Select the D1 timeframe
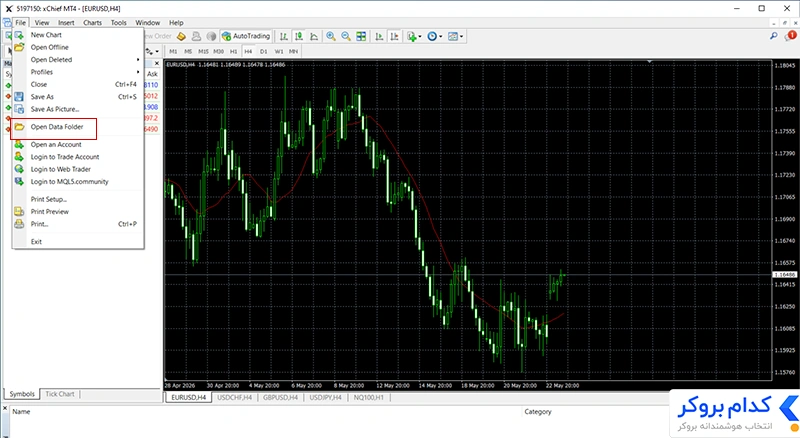Image resolution: width=800 pixels, height=438 pixels. pos(263,52)
